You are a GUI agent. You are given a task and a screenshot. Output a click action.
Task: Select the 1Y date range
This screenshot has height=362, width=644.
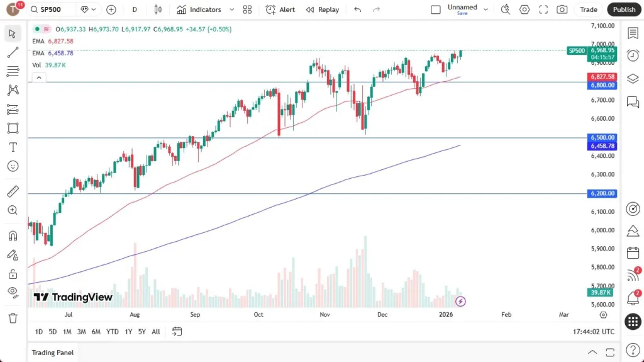(x=128, y=332)
